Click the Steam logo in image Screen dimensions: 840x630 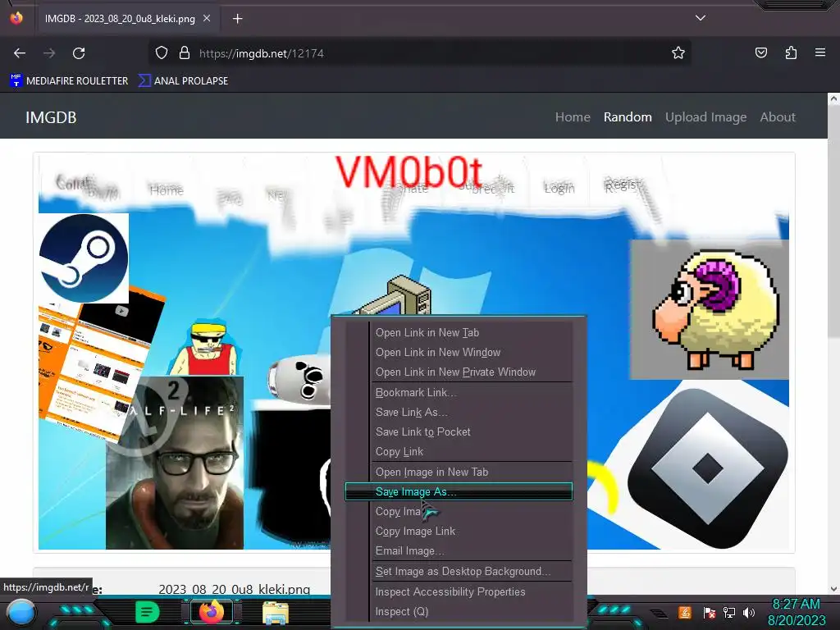(x=84, y=258)
